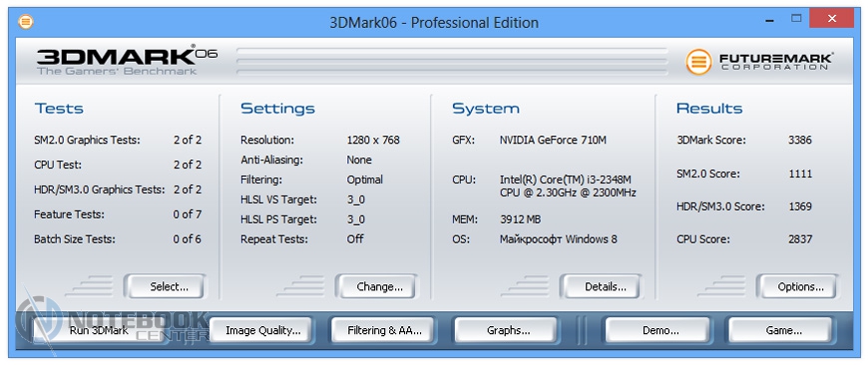The image size is (868, 367).
Task: Click the System section heading
Action: click(x=486, y=109)
